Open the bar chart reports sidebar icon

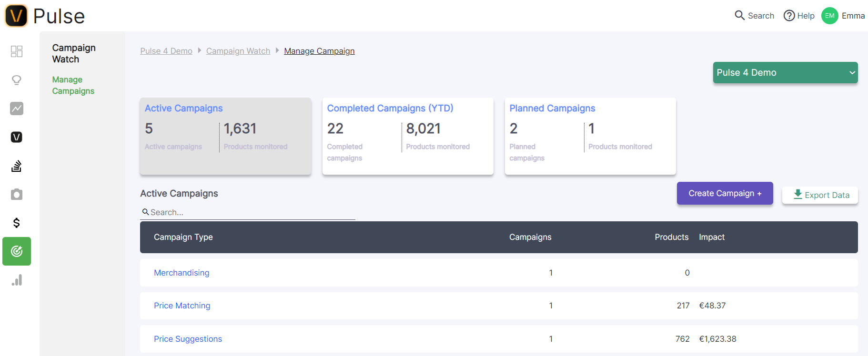point(17,280)
